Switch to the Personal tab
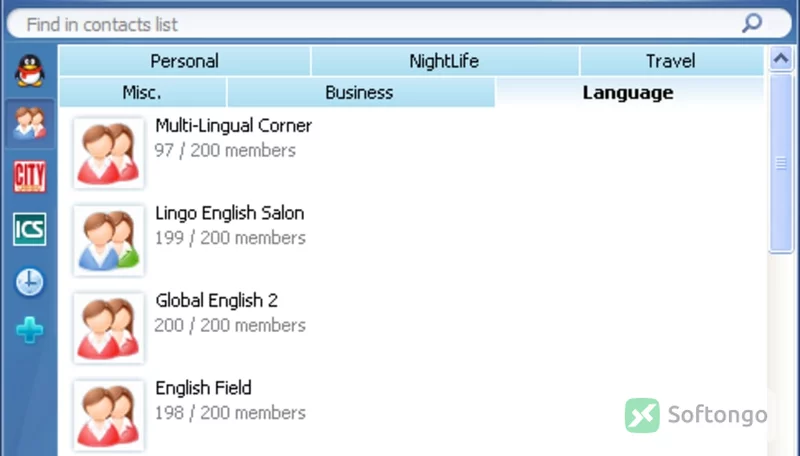This screenshot has width=800, height=456. (x=185, y=61)
